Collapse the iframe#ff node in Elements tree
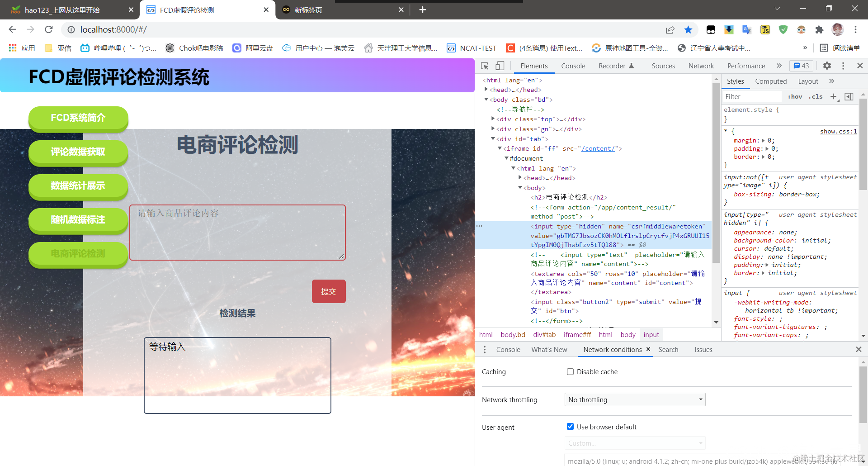Image resolution: width=868 pixels, height=466 pixels. point(500,148)
